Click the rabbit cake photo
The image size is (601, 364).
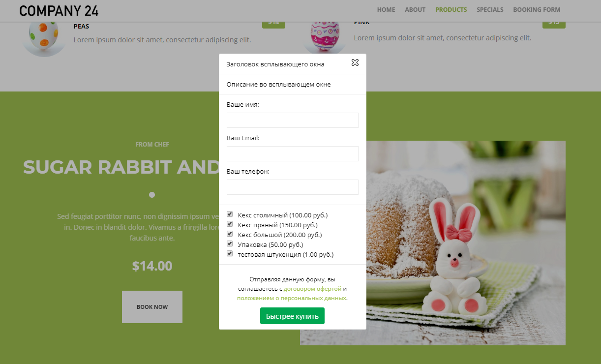(x=465, y=243)
